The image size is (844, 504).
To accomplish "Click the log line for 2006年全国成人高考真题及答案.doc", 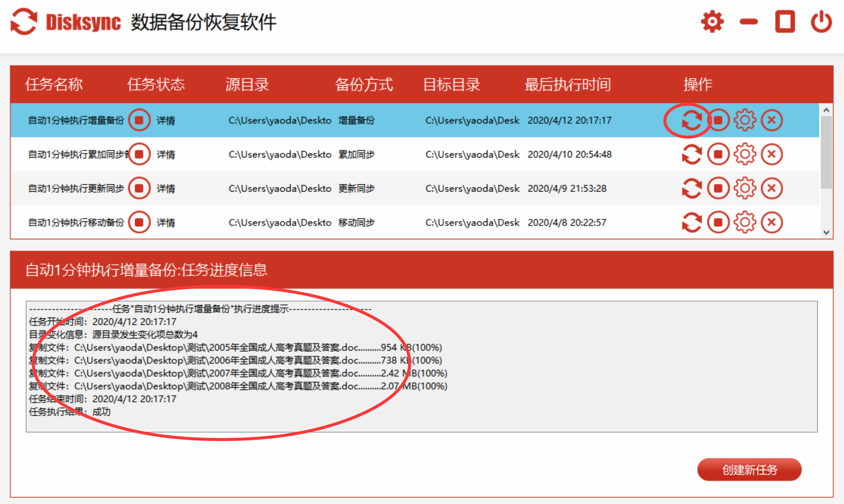I will click(x=235, y=360).
